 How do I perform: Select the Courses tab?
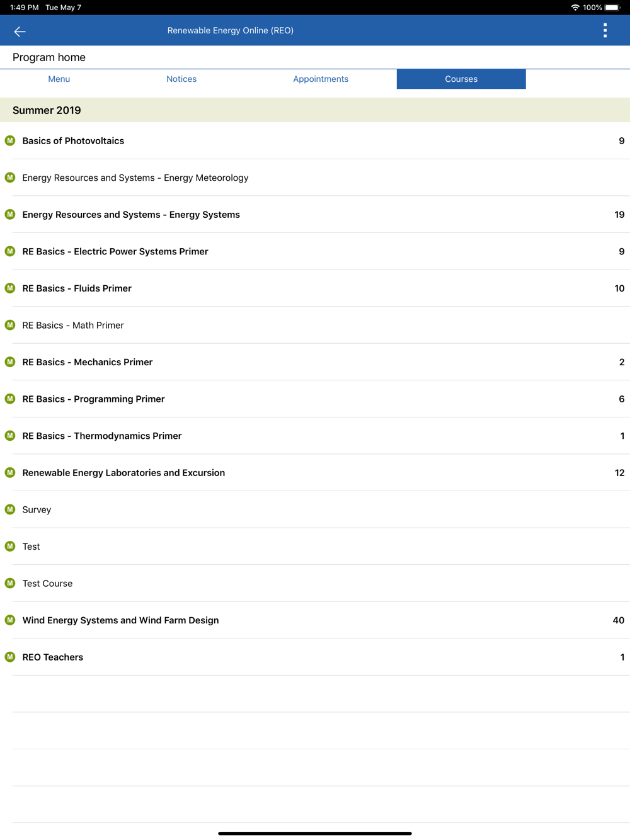point(461,79)
